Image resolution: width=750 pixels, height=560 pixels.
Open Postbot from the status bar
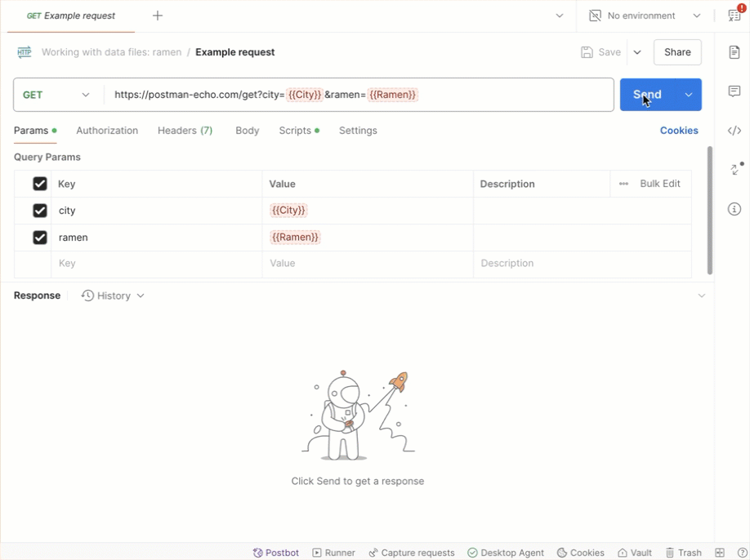275,553
